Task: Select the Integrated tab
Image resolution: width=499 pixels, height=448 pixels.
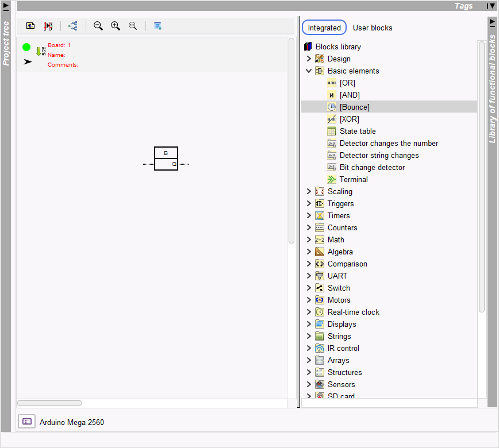Action: (x=324, y=28)
